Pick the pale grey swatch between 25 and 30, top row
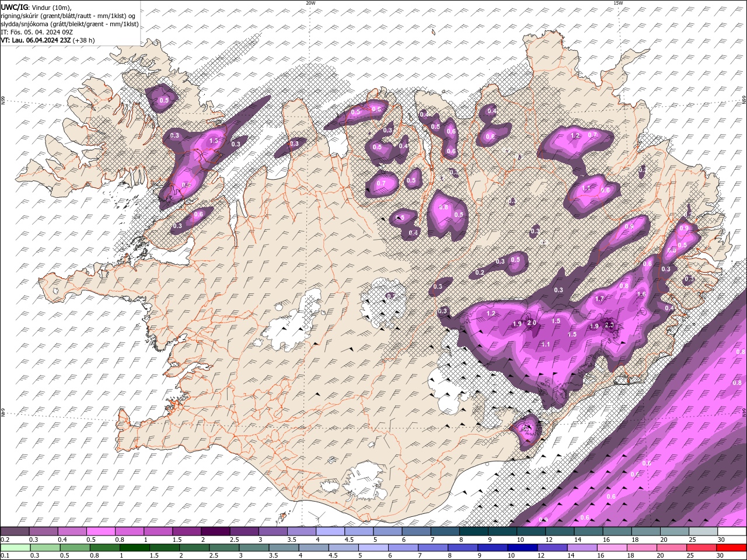Image resolution: width=747 pixels, height=560 pixels. click(703, 531)
